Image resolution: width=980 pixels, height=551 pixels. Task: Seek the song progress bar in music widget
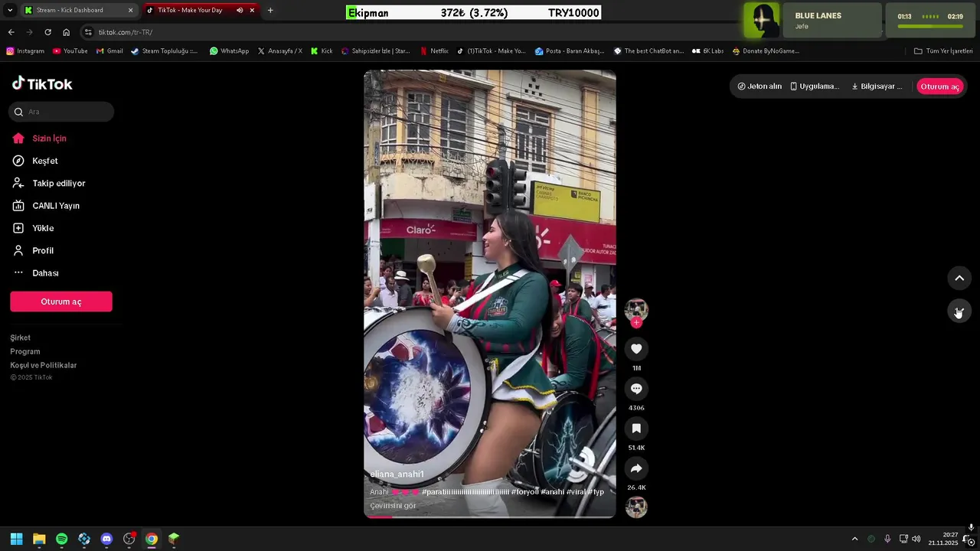930,27
